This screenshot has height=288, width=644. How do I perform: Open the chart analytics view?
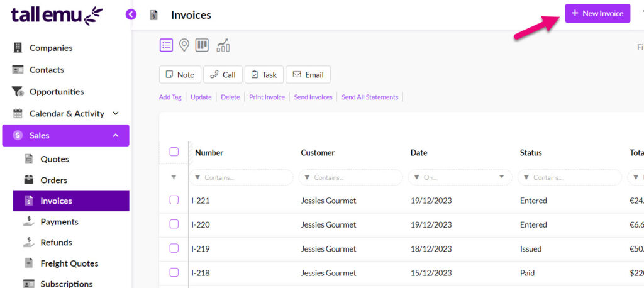pos(223,45)
